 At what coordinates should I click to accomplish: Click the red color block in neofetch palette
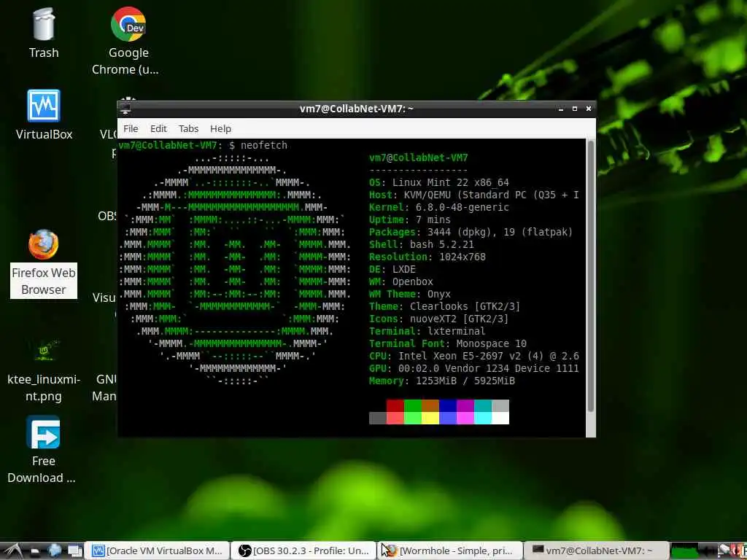[395, 405]
